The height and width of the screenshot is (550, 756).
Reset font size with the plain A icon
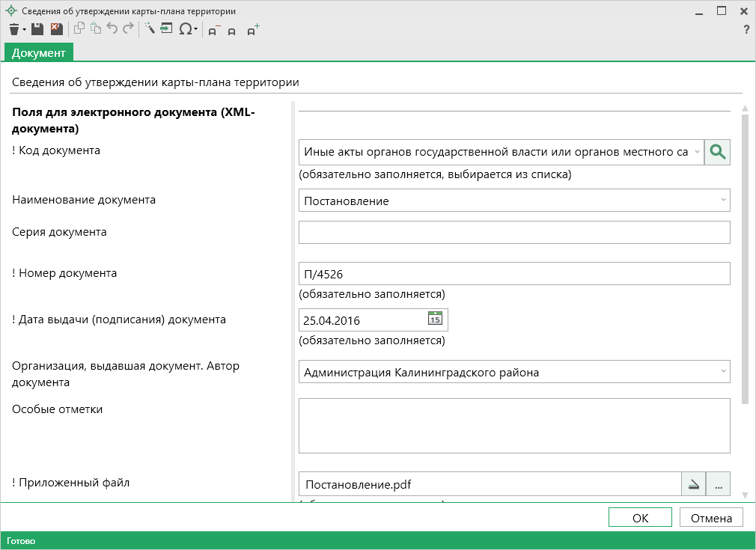click(232, 31)
